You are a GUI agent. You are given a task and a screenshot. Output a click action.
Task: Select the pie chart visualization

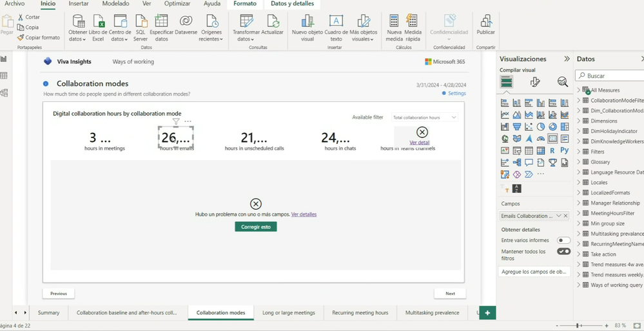541,126
